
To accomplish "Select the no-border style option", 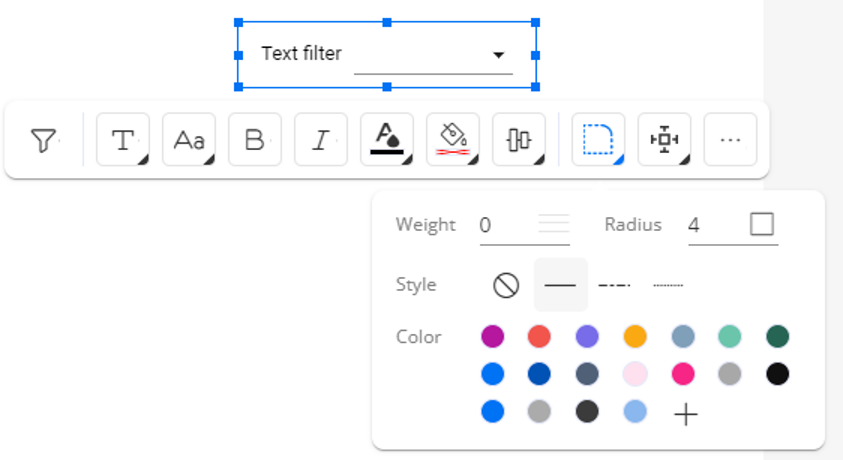I will [x=506, y=285].
